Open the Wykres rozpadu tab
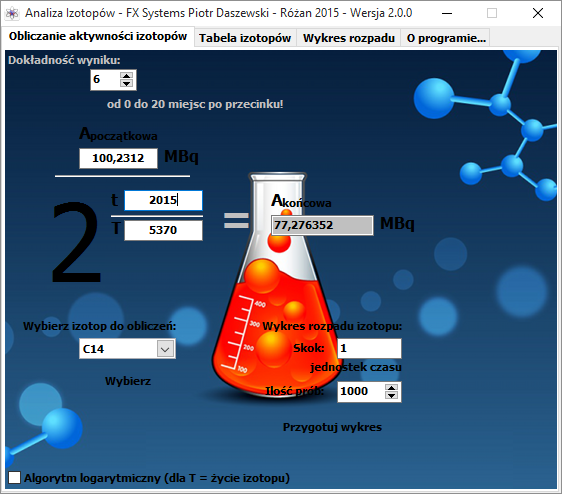The width and height of the screenshot is (562, 494). [348, 38]
